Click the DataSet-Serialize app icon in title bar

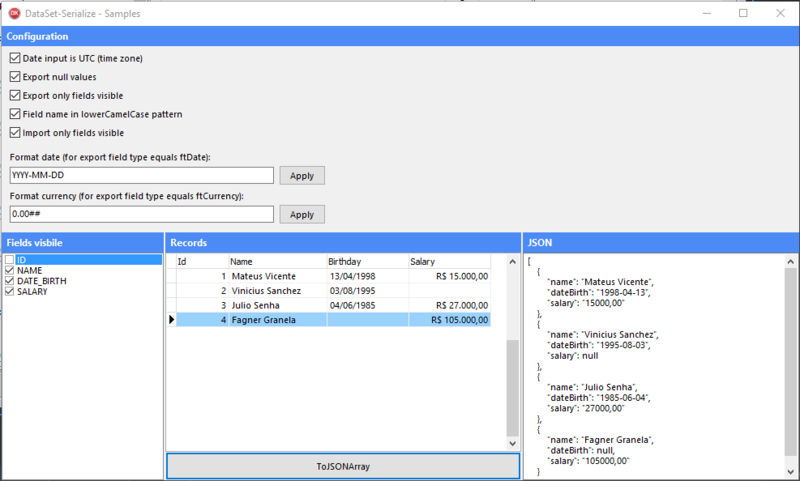click(x=15, y=13)
